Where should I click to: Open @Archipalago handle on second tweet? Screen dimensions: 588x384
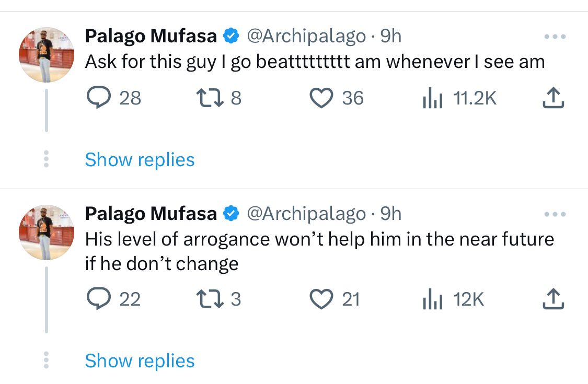(x=306, y=214)
